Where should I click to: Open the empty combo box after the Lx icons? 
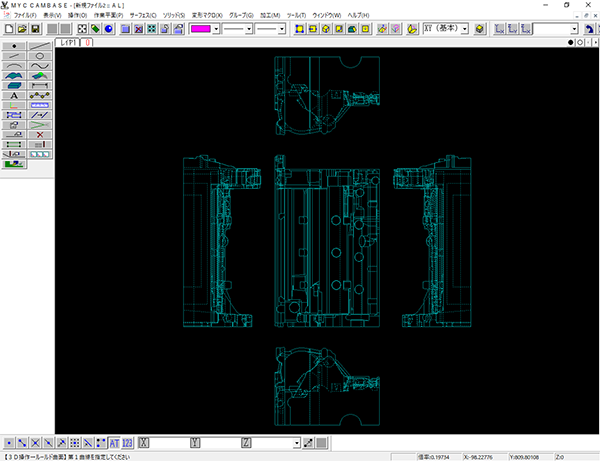click(574, 29)
